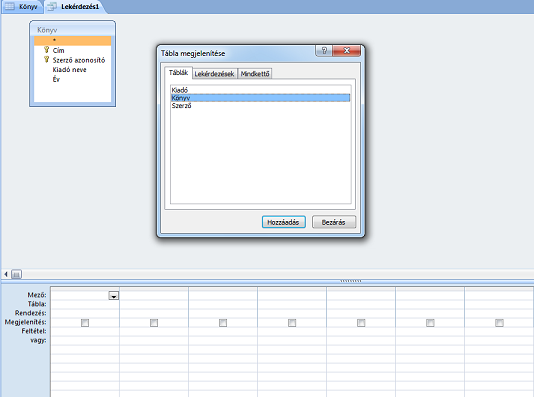Switch to the Lekérdezések tab

click(214, 74)
